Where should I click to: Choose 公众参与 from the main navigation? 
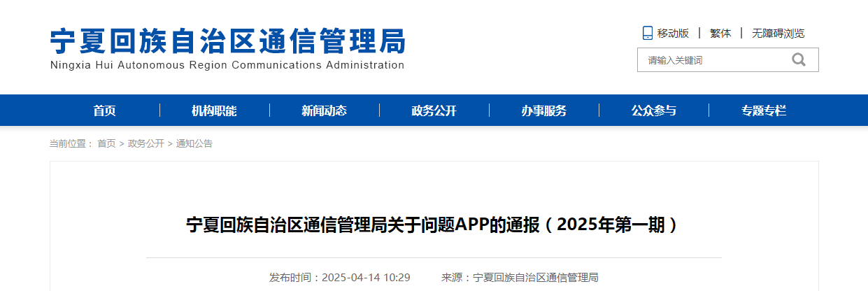pos(653,111)
